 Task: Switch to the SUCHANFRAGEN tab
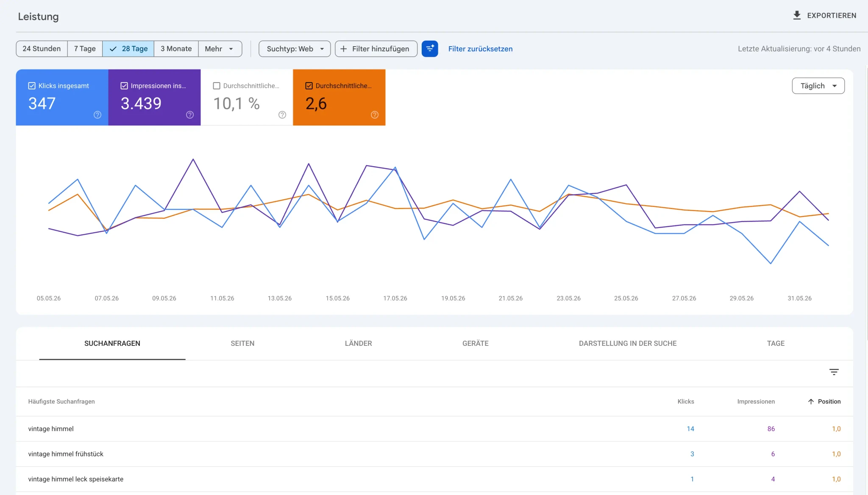(x=112, y=343)
